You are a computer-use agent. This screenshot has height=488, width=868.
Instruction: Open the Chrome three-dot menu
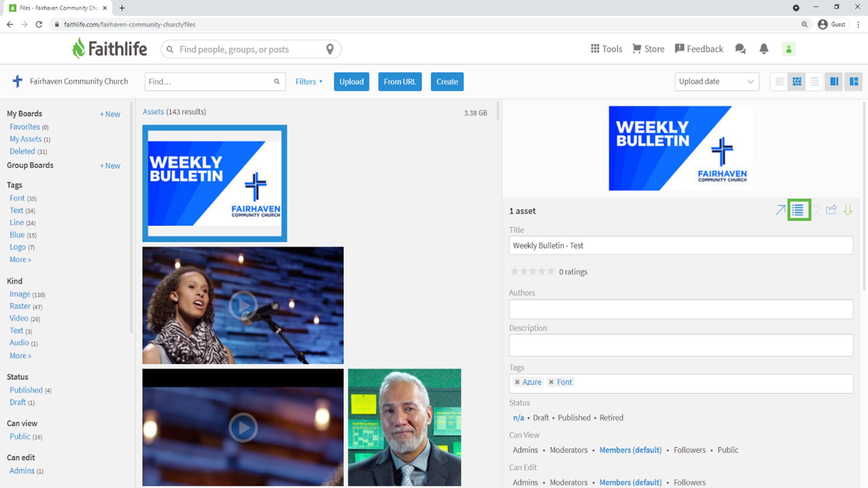click(x=858, y=24)
